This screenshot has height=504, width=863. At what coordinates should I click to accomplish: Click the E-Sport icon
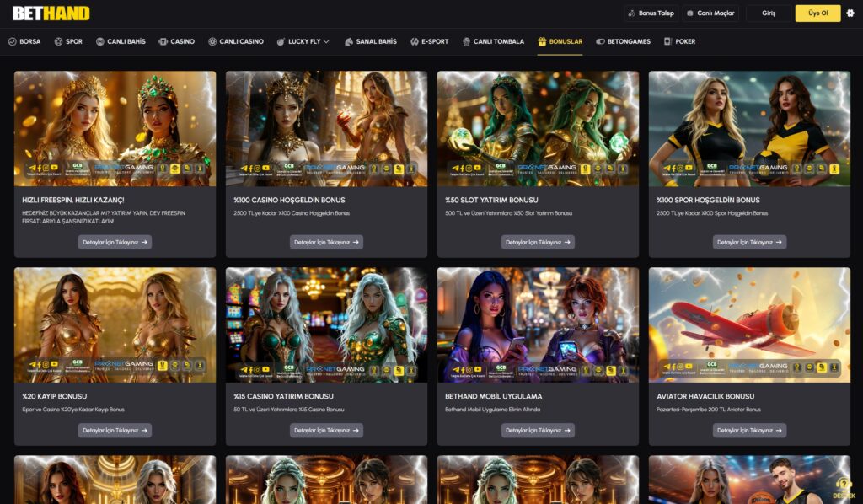pyautogui.click(x=415, y=41)
